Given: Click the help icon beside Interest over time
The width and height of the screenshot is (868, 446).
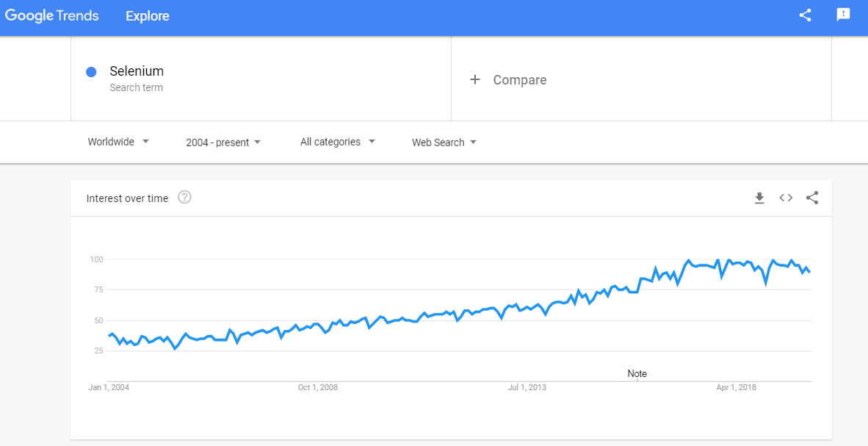Looking at the screenshot, I should click(x=184, y=197).
